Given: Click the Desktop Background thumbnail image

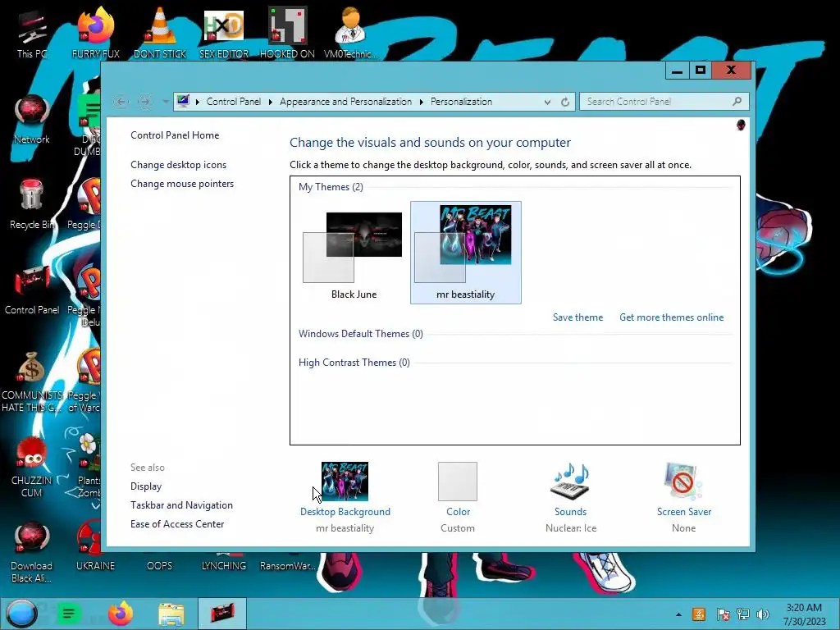Looking at the screenshot, I should [345, 481].
